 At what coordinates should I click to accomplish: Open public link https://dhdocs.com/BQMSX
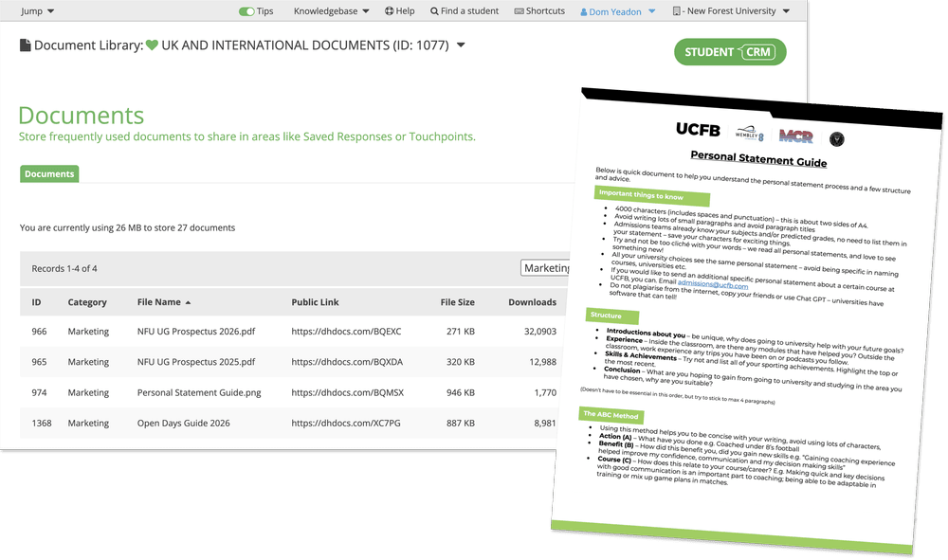(x=348, y=392)
